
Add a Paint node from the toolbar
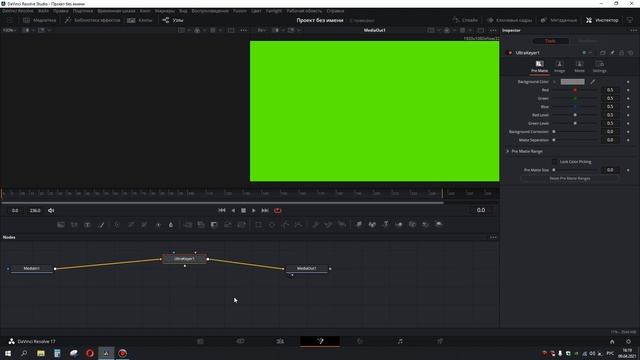[101, 224]
